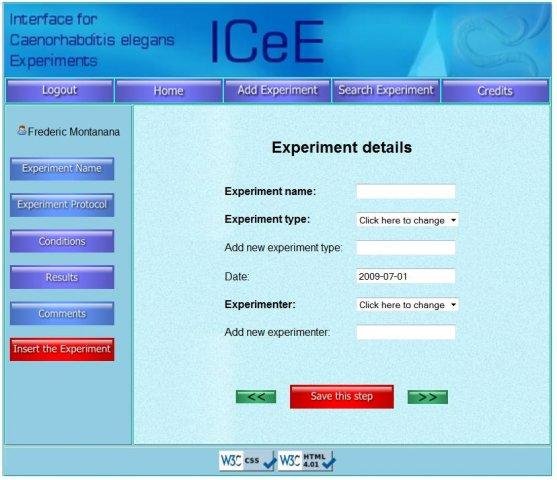Open the W3C HTML 4.01 validation badge
Screen dimensions: 557x480
[x=306, y=461]
